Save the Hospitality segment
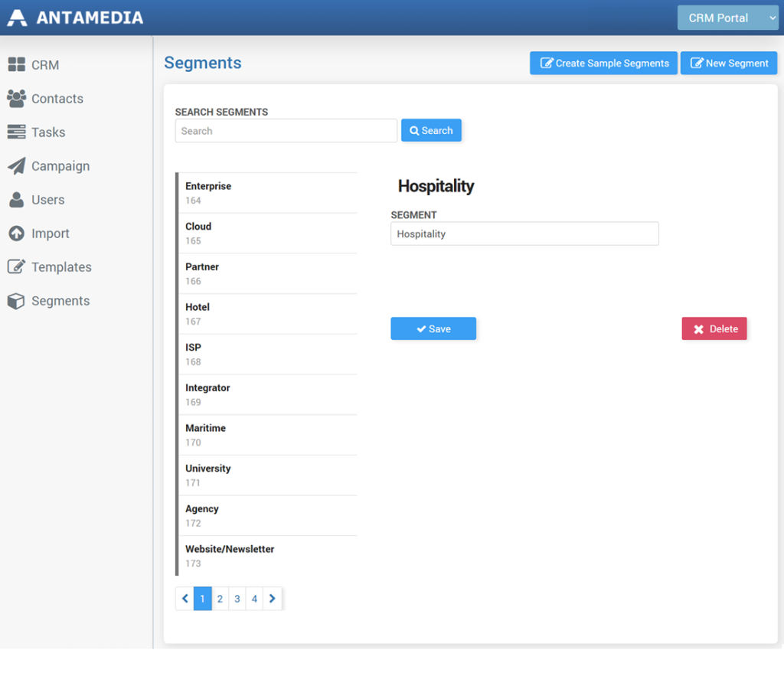Image resolution: width=784 pixels, height=699 pixels. pos(433,328)
